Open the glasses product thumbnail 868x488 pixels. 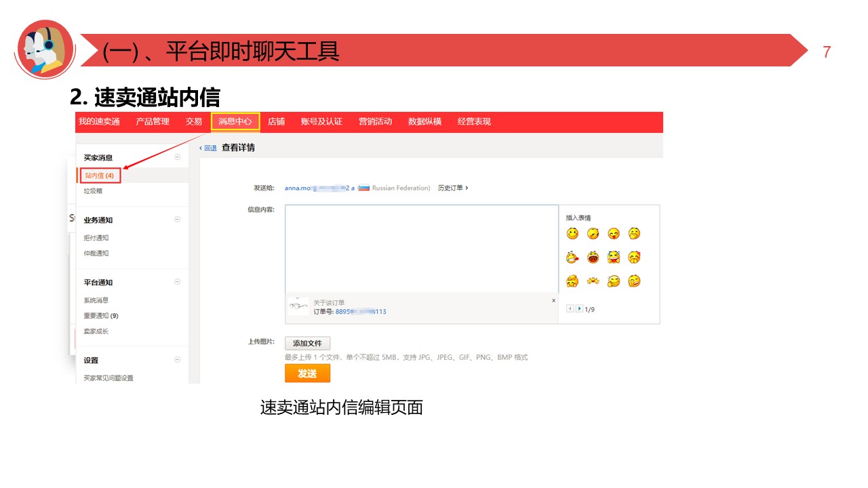(298, 306)
